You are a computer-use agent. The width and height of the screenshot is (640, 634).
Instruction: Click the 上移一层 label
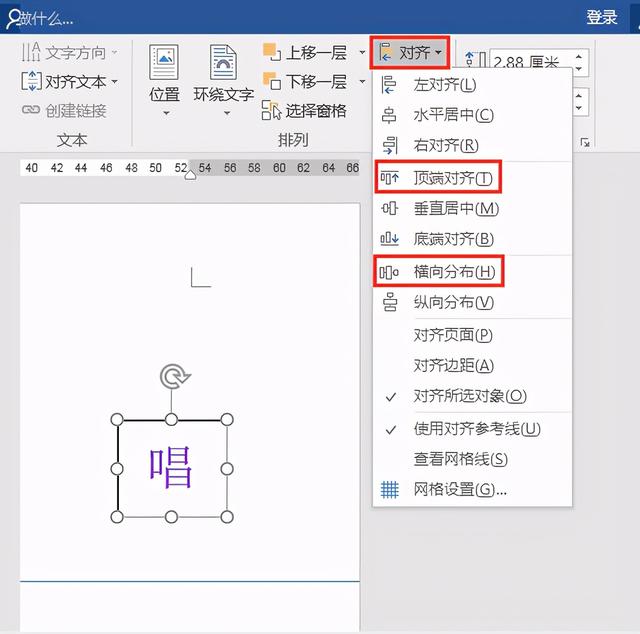click(x=316, y=53)
